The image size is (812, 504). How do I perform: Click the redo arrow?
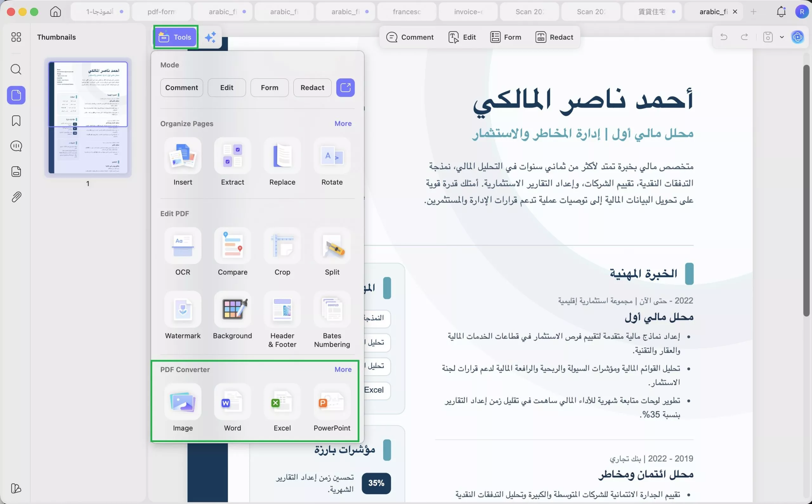[744, 37]
